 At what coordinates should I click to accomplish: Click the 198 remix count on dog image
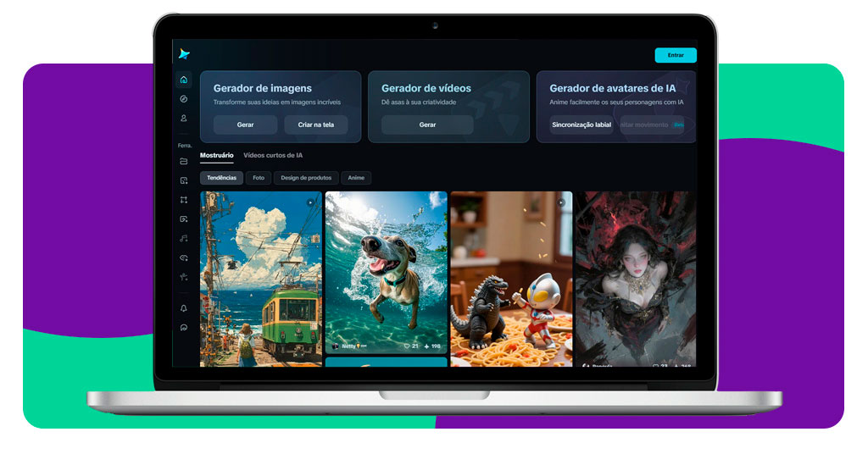[432, 346]
